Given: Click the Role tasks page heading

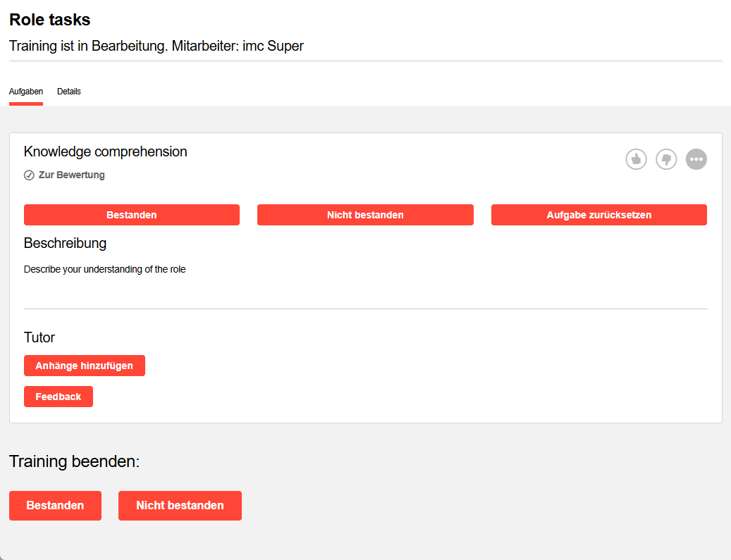Looking at the screenshot, I should coord(50,20).
